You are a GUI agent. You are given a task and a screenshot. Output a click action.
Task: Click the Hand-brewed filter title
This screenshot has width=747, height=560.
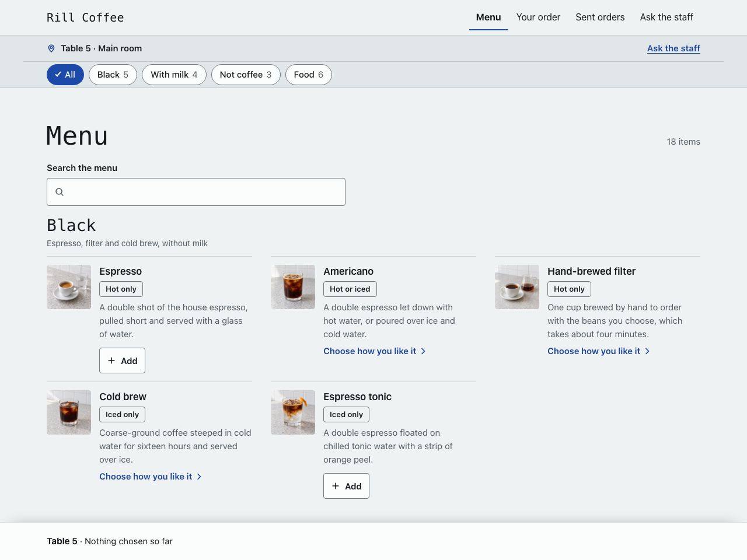(x=591, y=271)
